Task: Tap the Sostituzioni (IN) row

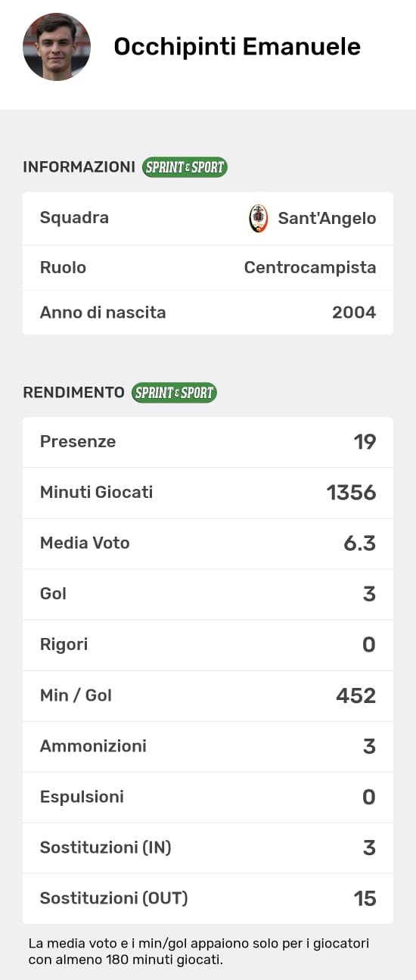Action: 208,848
